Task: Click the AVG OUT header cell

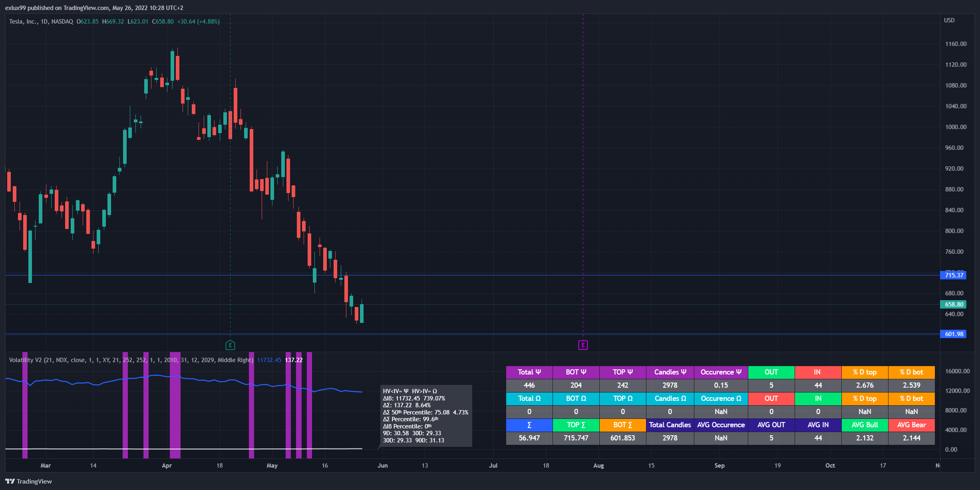Action: point(771,425)
